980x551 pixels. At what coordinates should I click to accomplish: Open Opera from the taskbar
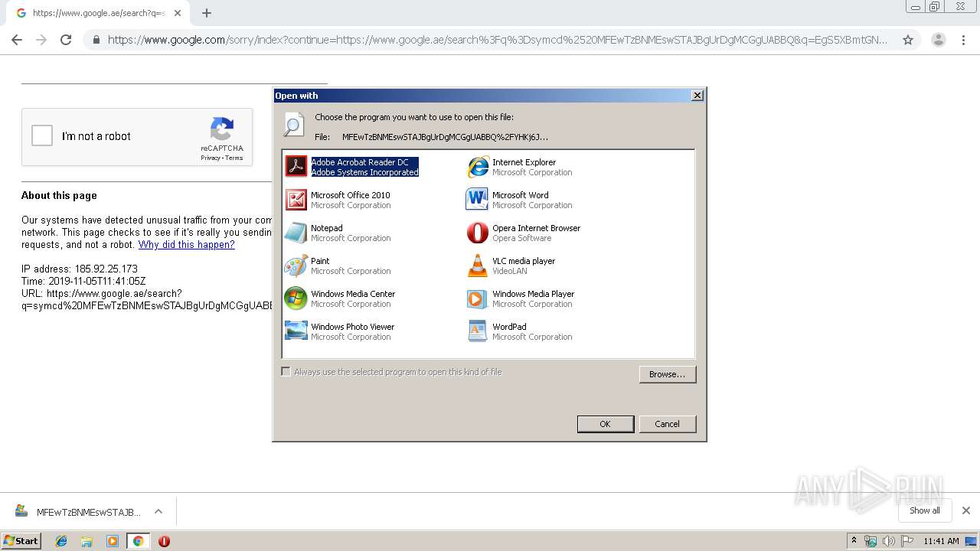[164, 541]
